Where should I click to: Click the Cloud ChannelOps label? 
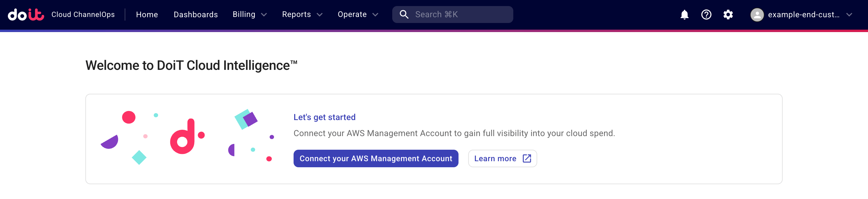(x=83, y=15)
